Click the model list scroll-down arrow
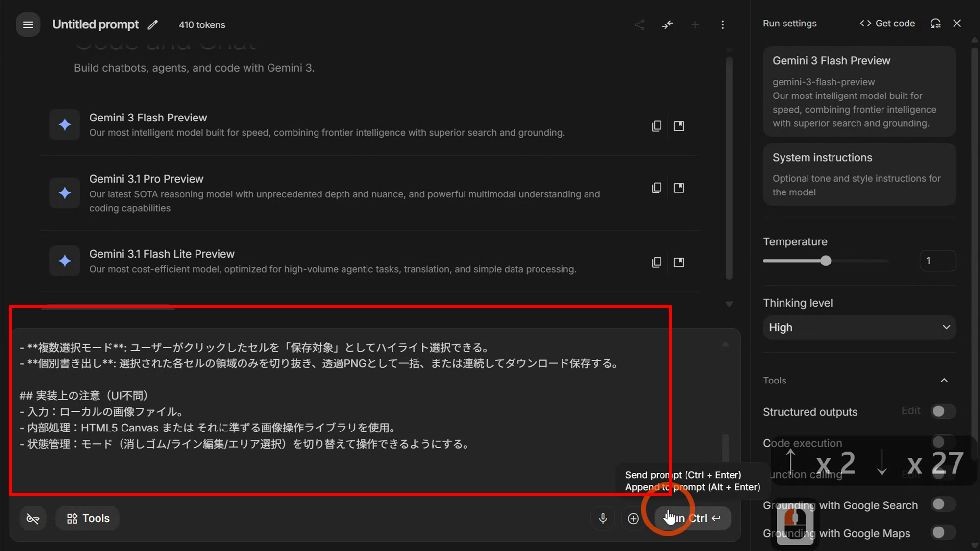The height and width of the screenshot is (551, 980). click(729, 304)
